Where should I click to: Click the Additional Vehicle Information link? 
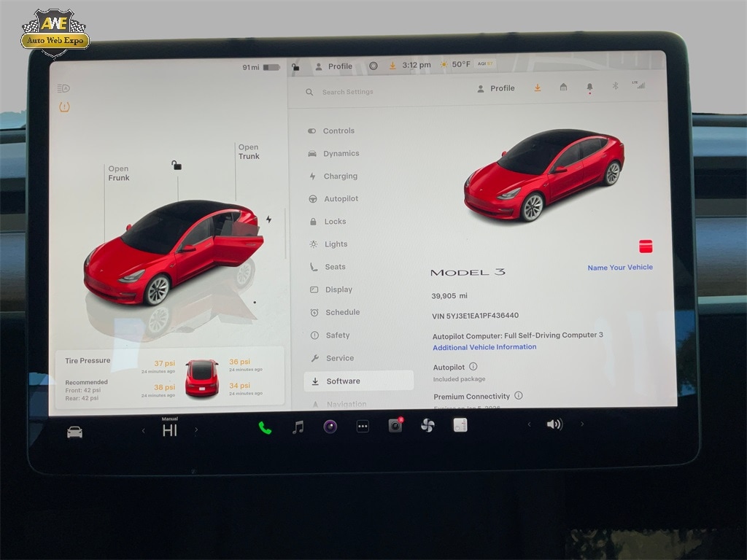click(484, 347)
